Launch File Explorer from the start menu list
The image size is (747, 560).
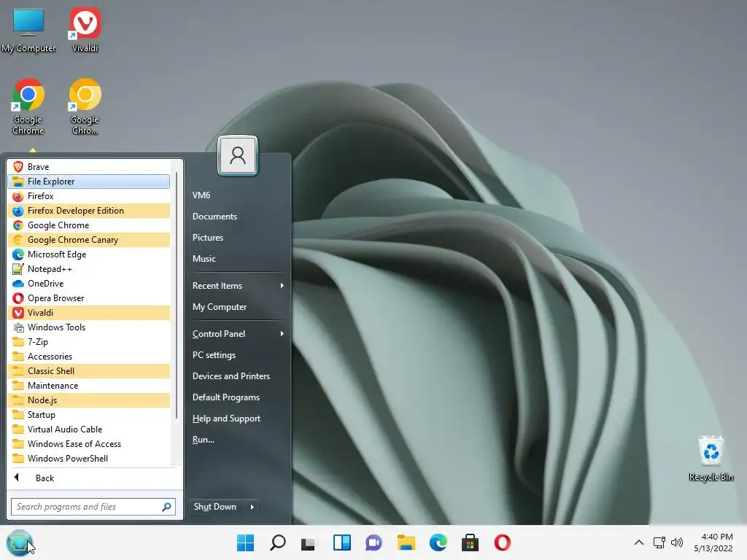(x=88, y=182)
